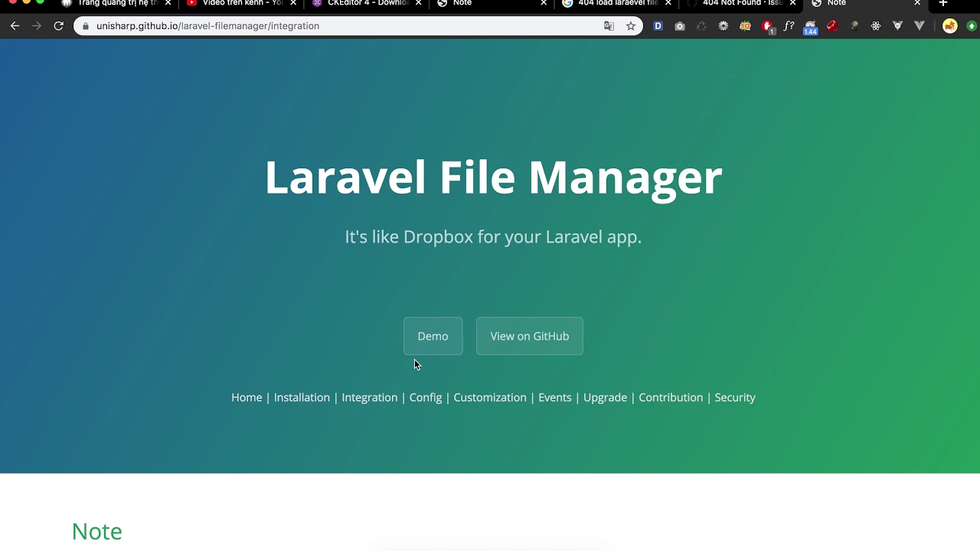Close the CKEditor 4 tab
Screen dimensions: 980x551
pyautogui.click(x=419, y=3)
